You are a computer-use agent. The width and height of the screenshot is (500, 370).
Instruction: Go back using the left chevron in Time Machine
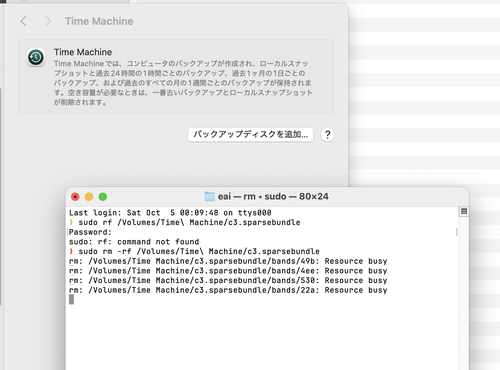click(x=23, y=21)
